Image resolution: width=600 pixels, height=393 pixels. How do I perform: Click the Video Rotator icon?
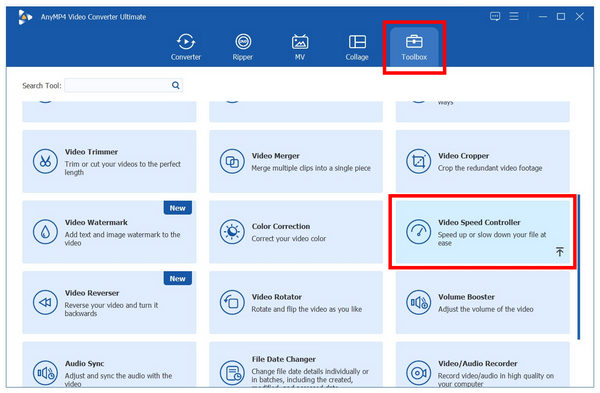pos(232,302)
